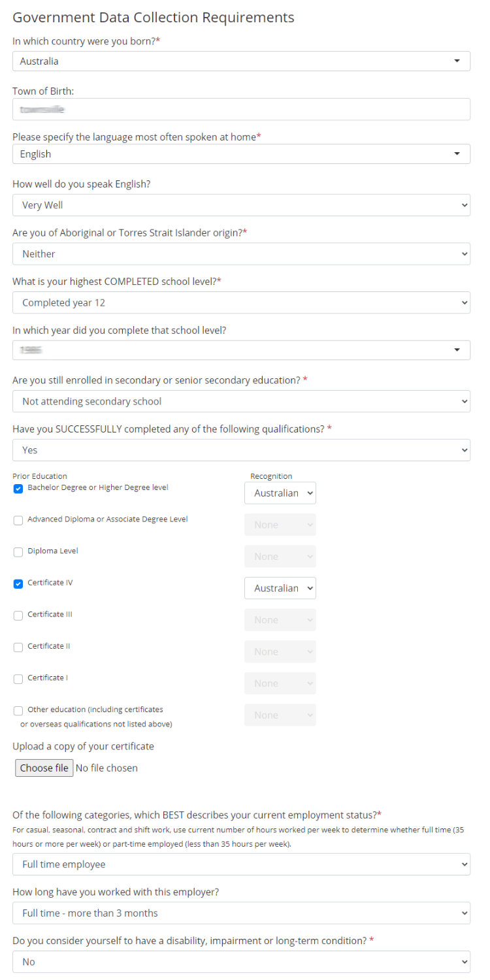Click Choose file to upload certificate

[44, 768]
